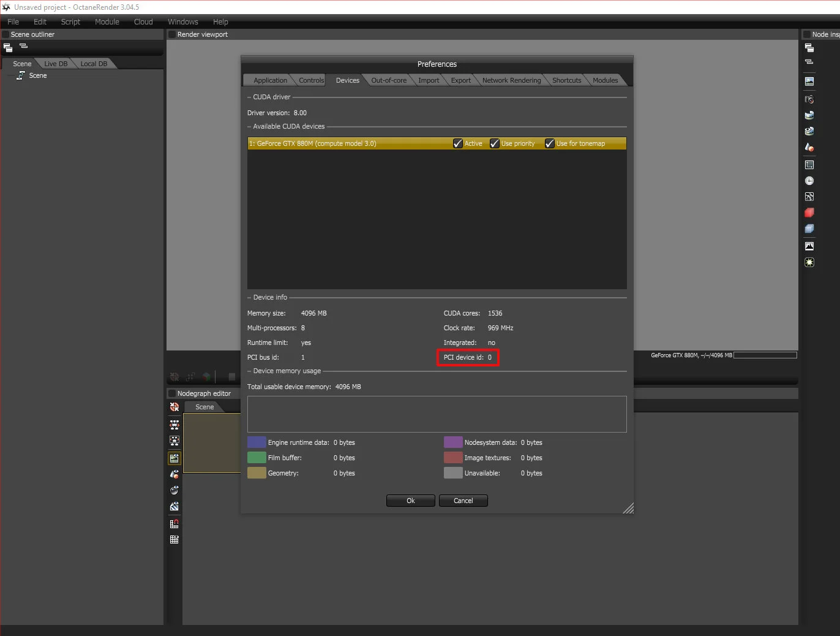Click the kernel settings icon in Node inspector
840x636 pixels.
point(809,197)
